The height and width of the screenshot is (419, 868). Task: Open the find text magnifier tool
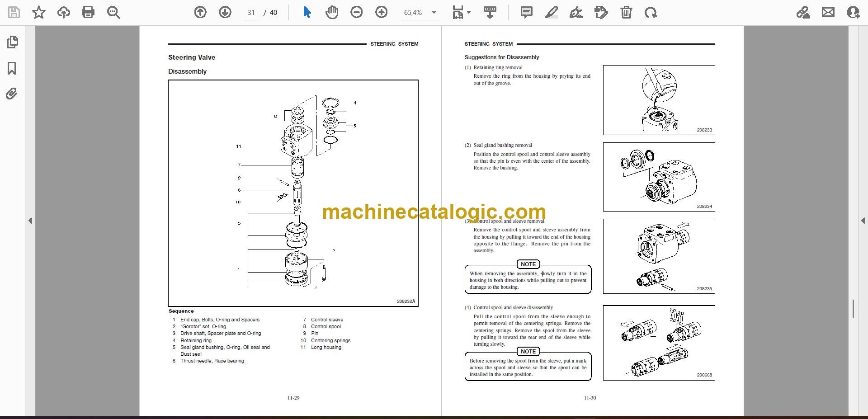(x=113, y=12)
